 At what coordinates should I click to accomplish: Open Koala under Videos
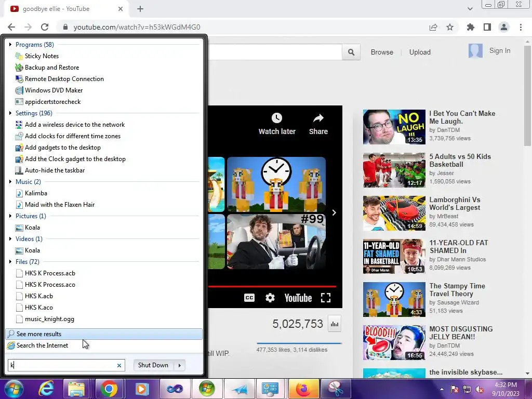[x=28, y=250]
